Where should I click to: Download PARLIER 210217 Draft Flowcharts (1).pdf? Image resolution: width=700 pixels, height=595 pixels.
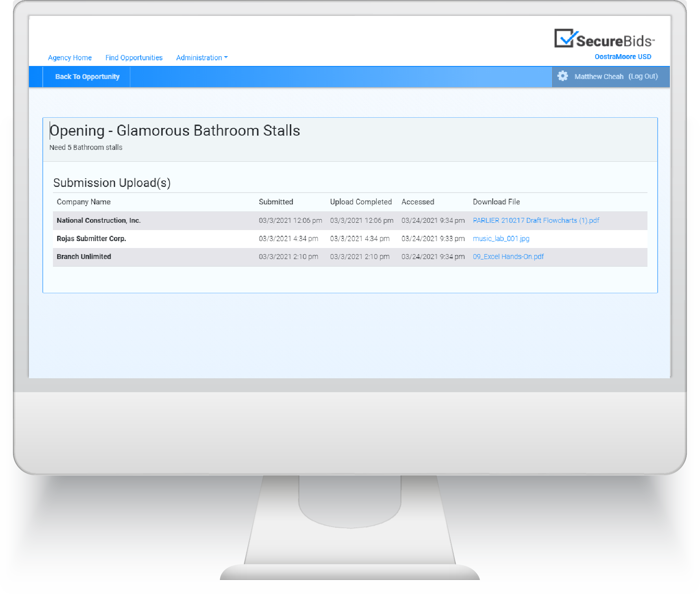pyautogui.click(x=536, y=220)
